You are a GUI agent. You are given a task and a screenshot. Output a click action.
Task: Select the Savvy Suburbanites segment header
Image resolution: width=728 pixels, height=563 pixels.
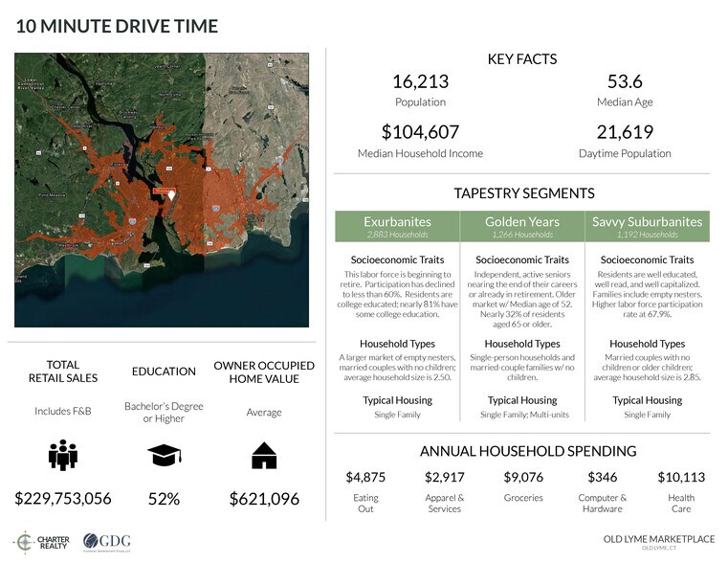[x=647, y=226]
